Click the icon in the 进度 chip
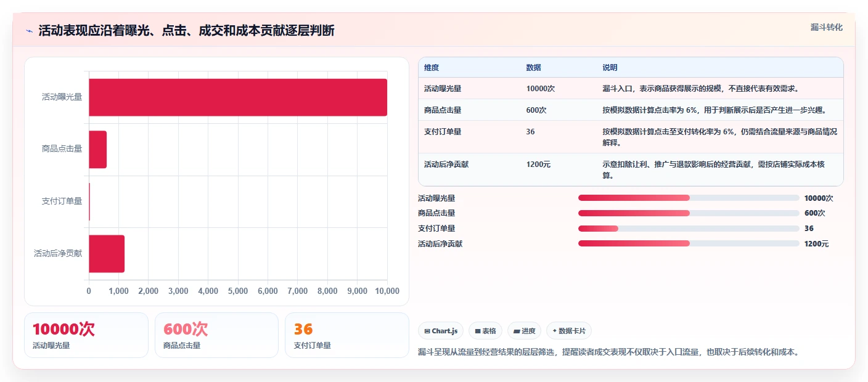868x382 pixels. click(x=516, y=331)
